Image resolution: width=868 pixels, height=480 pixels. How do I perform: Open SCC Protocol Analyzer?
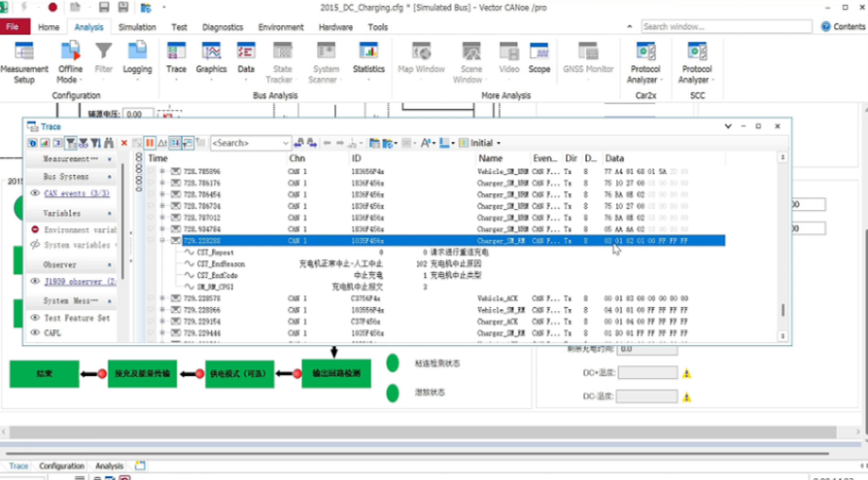697,62
